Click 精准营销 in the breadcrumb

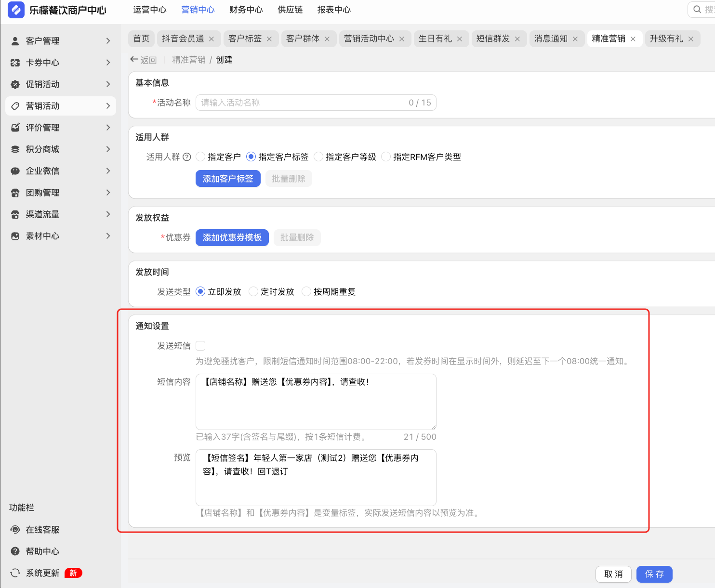click(x=189, y=60)
